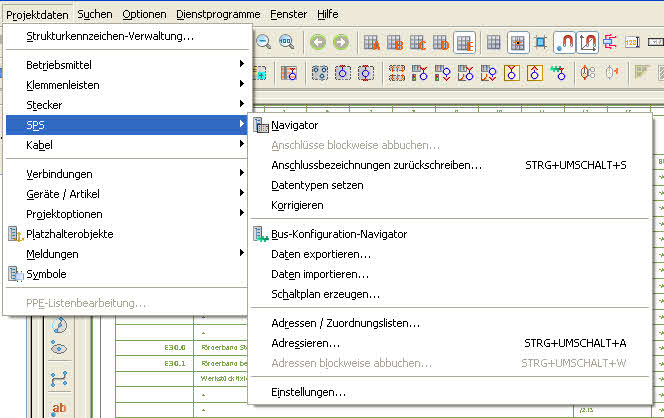Open the Hilfe menu
Image resolution: width=664 pixels, height=418 pixels.
coord(328,14)
